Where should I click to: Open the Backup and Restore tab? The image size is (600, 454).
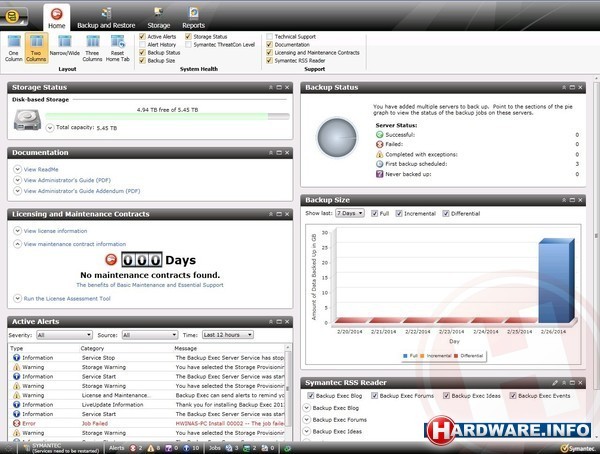(x=106, y=18)
